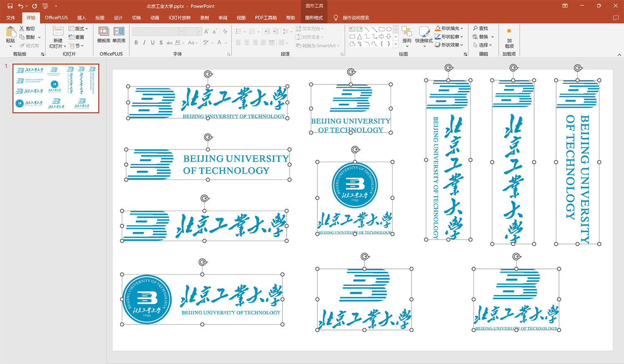The image size is (624, 364).
Task: Open the font size combo box arrow
Action: point(200,32)
